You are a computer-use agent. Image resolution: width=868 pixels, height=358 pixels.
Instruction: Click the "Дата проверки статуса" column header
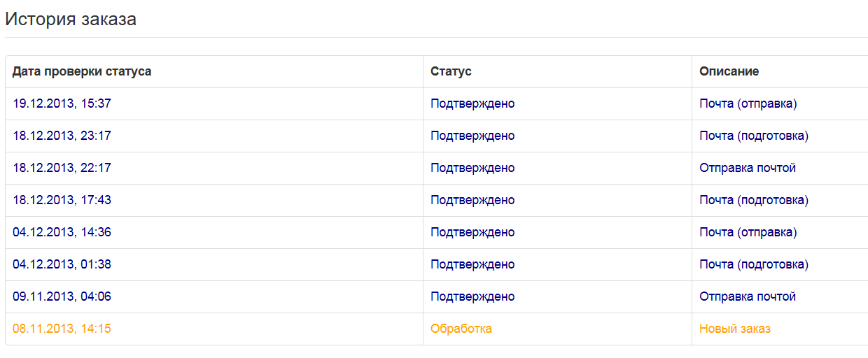click(x=82, y=71)
